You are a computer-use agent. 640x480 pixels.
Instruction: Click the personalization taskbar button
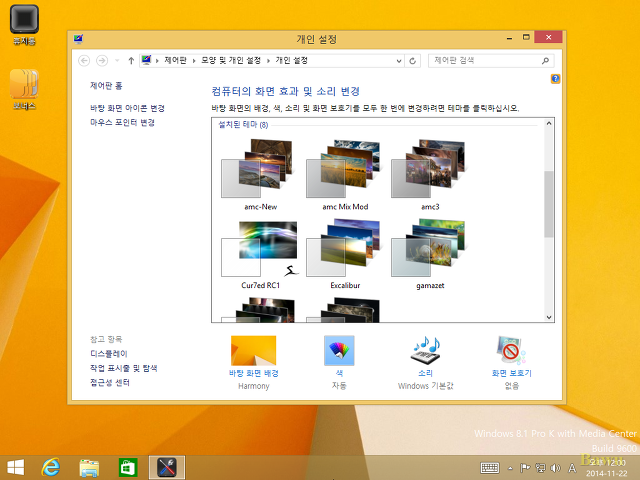pos(167,467)
